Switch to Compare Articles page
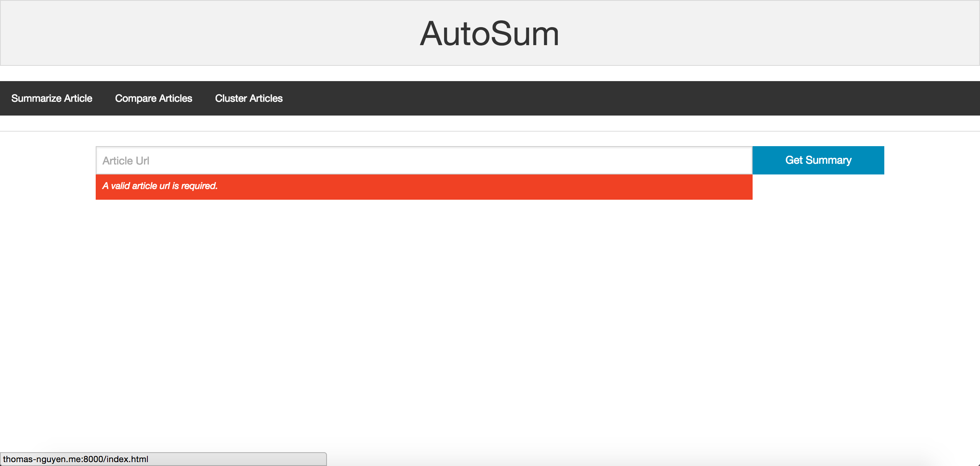Viewport: 980px width, 466px height. [x=154, y=98]
